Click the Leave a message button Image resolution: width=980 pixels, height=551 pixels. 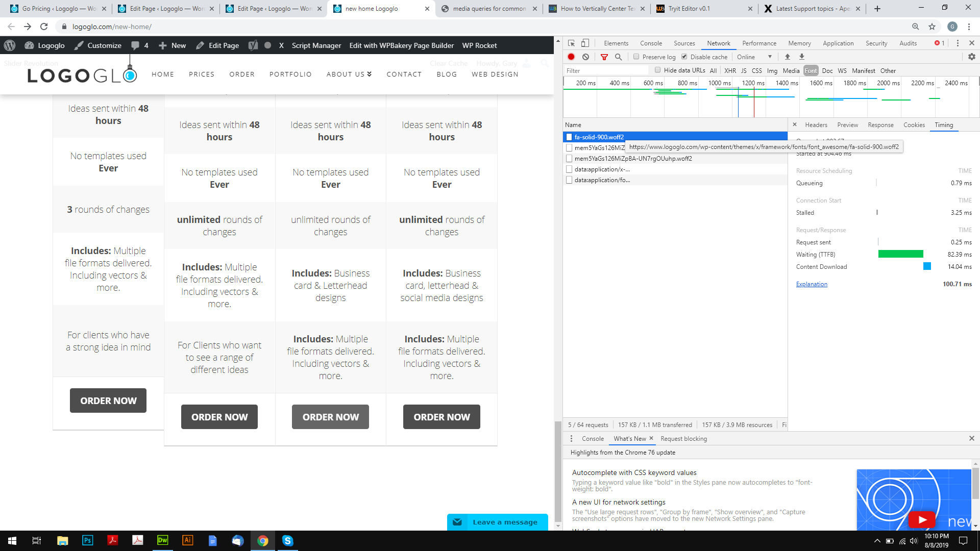click(498, 522)
